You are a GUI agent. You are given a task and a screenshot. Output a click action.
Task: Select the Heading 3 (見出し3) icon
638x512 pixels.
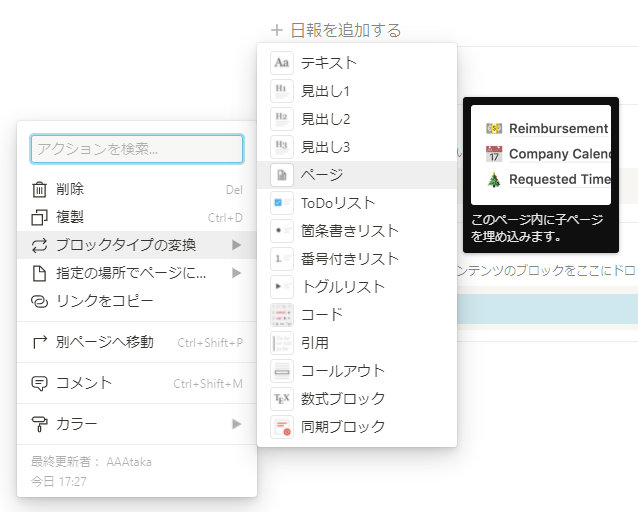tap(282, 147)
